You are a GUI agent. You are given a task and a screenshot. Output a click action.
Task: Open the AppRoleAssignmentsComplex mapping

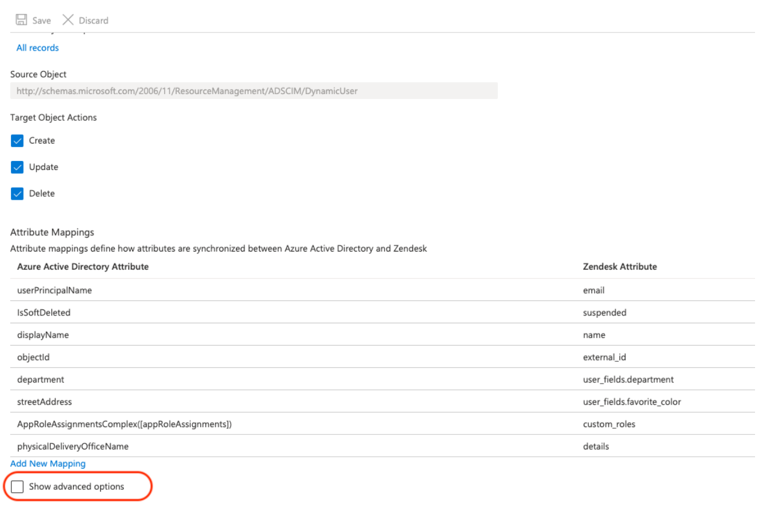click(x=124, y=424)
